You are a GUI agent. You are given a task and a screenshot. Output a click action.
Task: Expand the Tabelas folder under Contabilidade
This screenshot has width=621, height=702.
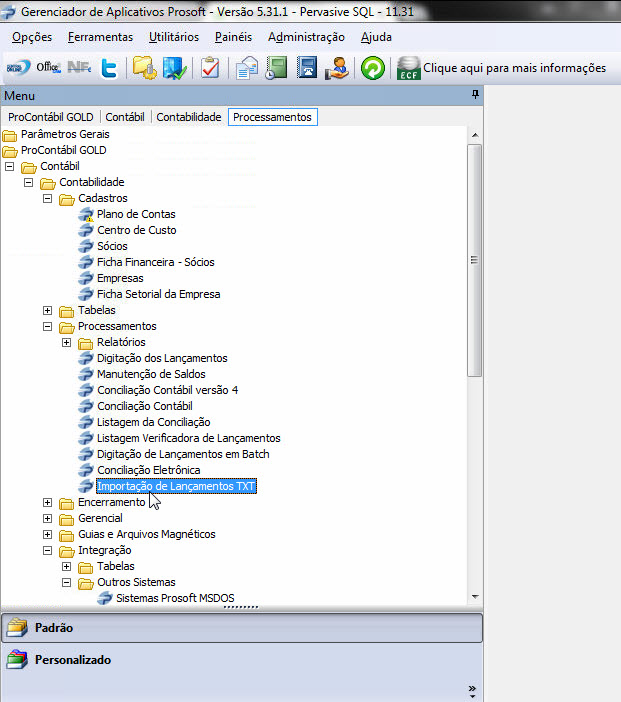[48, 310]
